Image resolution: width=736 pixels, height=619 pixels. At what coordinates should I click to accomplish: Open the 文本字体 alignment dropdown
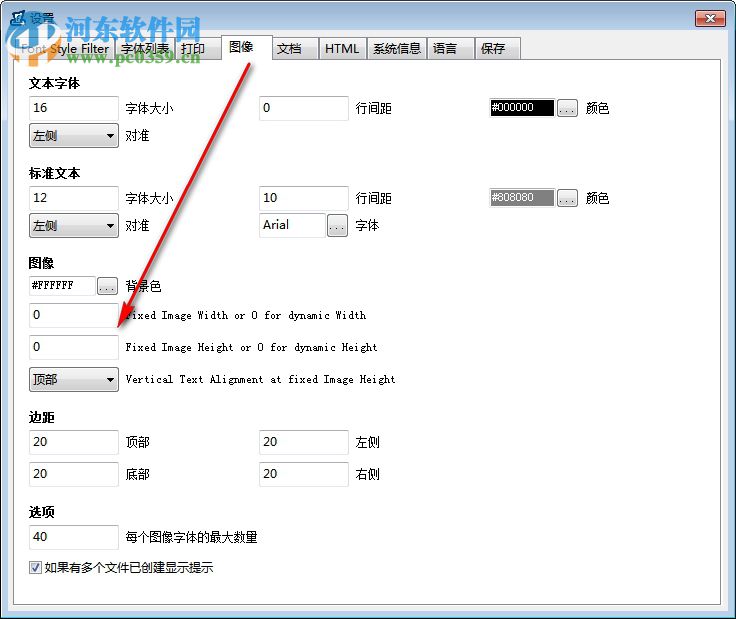point(74,136)
